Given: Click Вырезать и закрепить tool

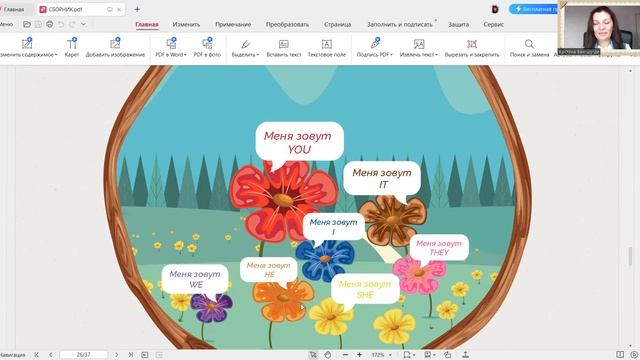Looking at the screenshot, I should [472, 47].
